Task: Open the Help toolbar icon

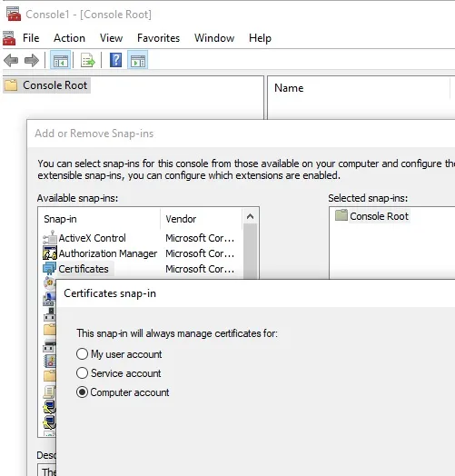Action: tap(115, 60)
